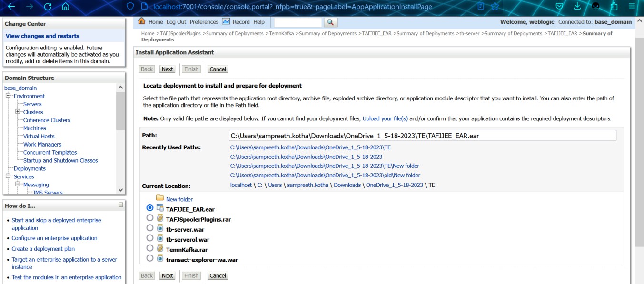Click the Home house icon in console toolbar
The width and height of the screenshot is (644, 284).
141,21
